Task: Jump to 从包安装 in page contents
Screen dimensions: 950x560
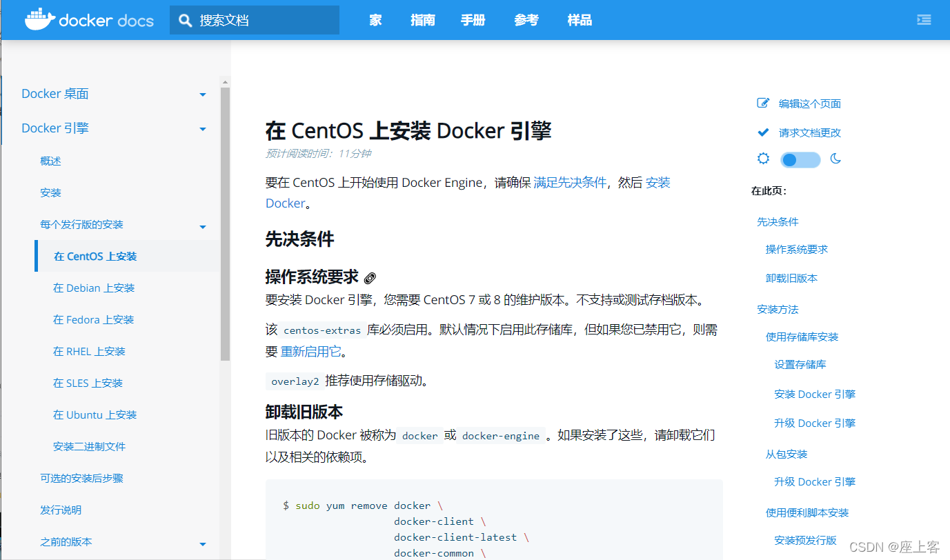Action: point(786,454)
